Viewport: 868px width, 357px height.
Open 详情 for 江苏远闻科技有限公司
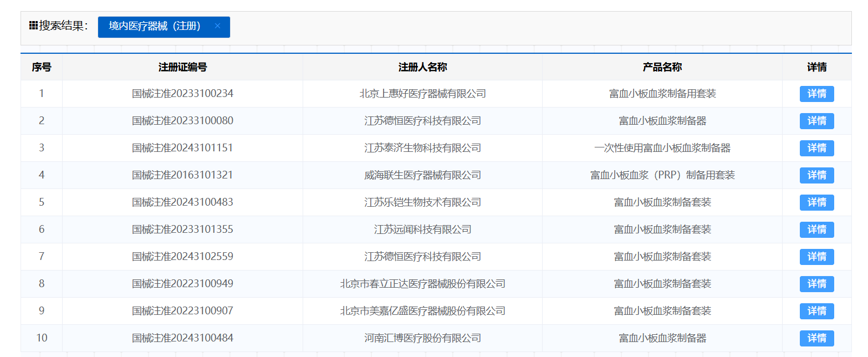816,229
